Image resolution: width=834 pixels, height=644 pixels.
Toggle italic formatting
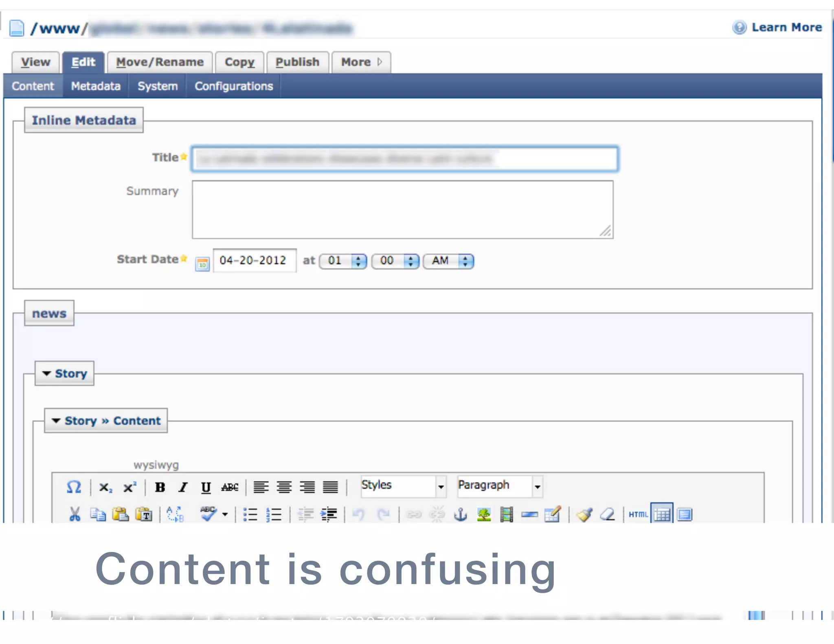[183, 487]
